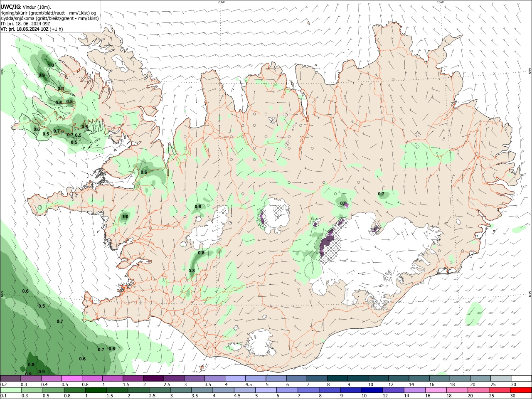Click the 0.2 label on the snow scale

[3, 384]
